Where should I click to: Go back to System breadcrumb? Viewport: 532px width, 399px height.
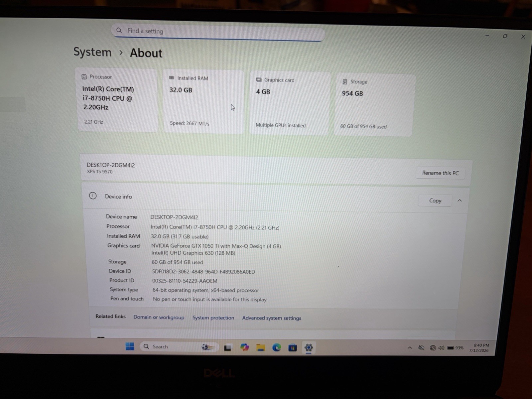tap(92, 52)
